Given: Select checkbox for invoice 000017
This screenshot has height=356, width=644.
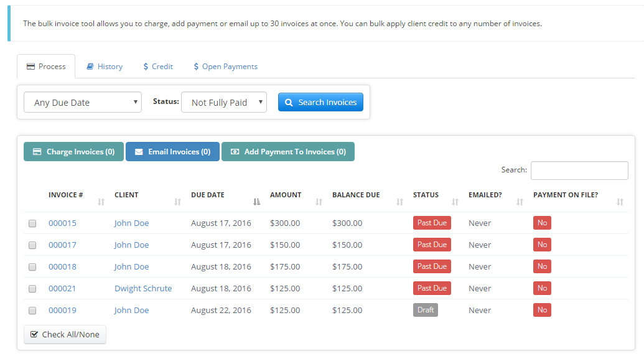Looking at the screenshot, I should [32, 245].
